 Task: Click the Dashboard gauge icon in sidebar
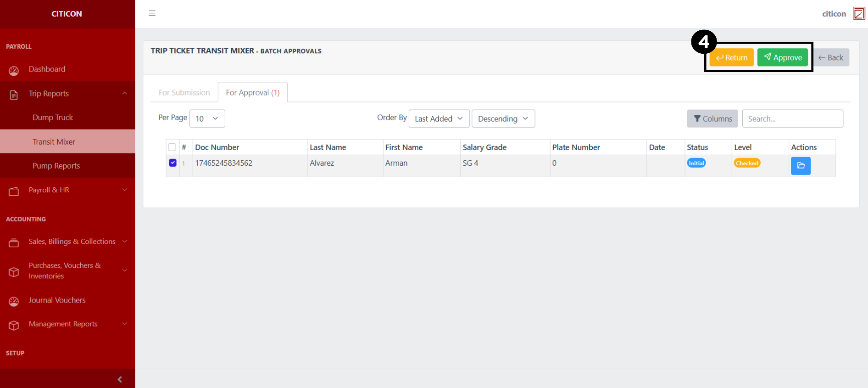(14, 71)
